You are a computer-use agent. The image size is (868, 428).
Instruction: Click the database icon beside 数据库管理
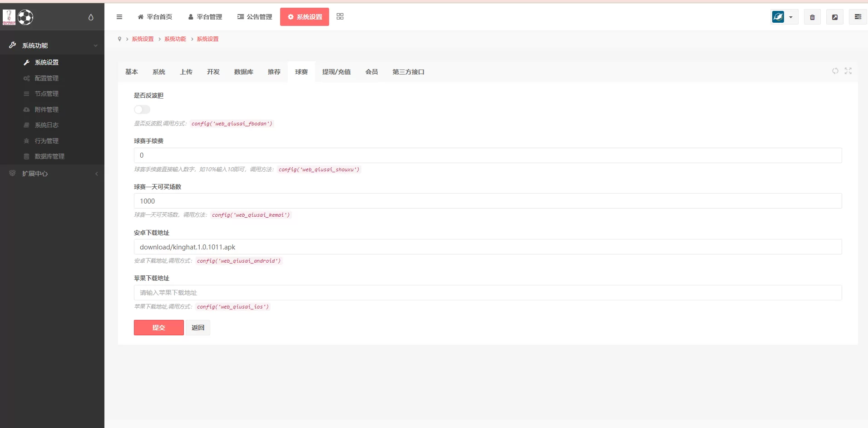tap(26, 156)
